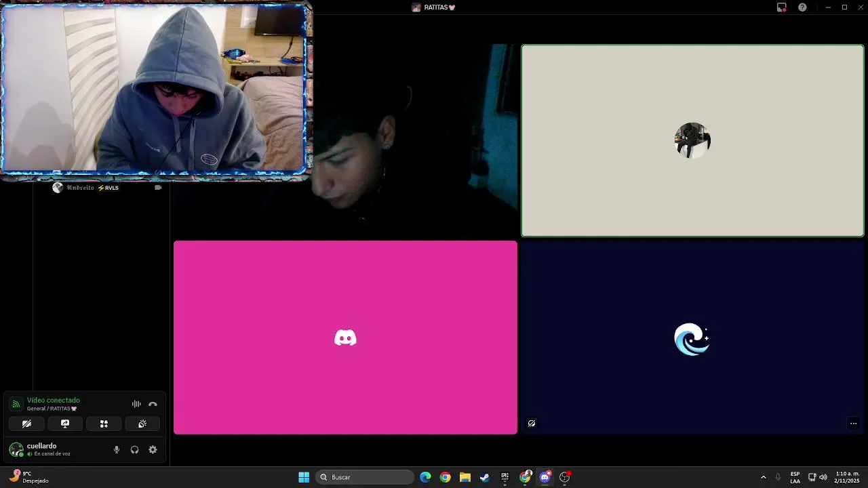Screen dimensions: 868x488
Task: Click the cuellardo user avatar
Action: [x=16, y=449]
